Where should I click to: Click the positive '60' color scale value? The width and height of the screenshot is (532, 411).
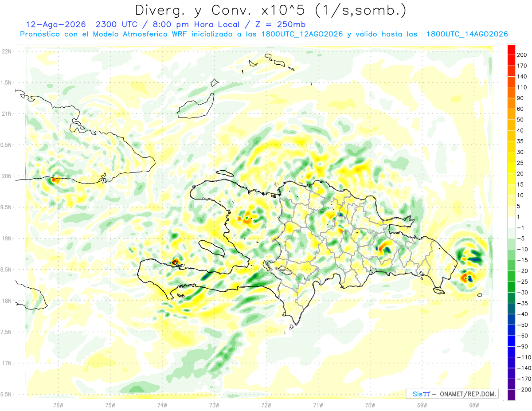520,109
